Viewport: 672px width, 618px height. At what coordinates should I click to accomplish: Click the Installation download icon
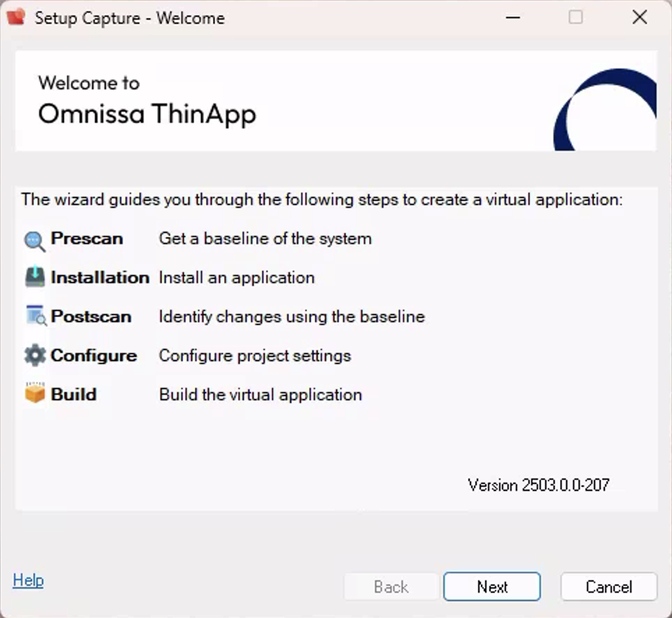tap(34, 278)
